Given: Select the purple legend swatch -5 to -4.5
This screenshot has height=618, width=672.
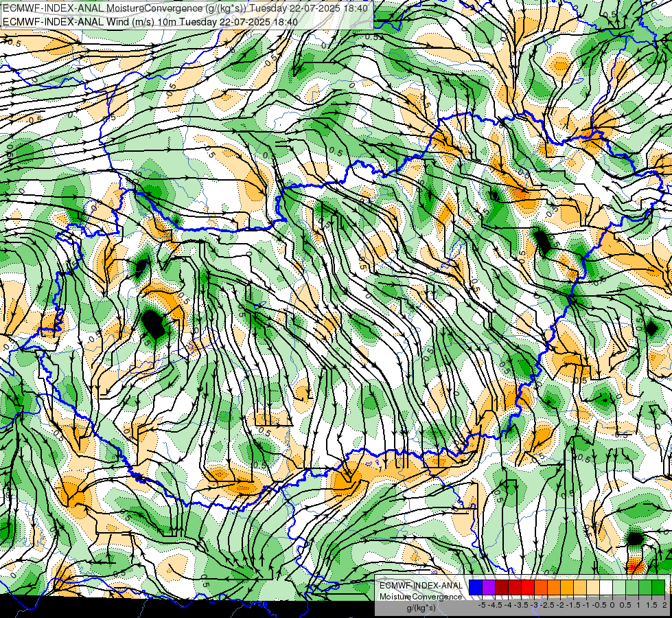Looking at the screenshot, I should pos(489,588).
